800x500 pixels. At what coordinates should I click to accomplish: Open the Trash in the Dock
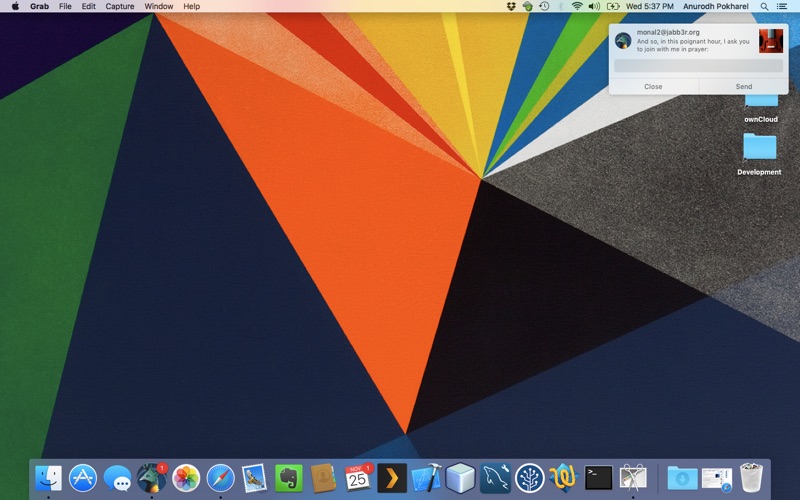pyautogui.click(x=751, y=478)
